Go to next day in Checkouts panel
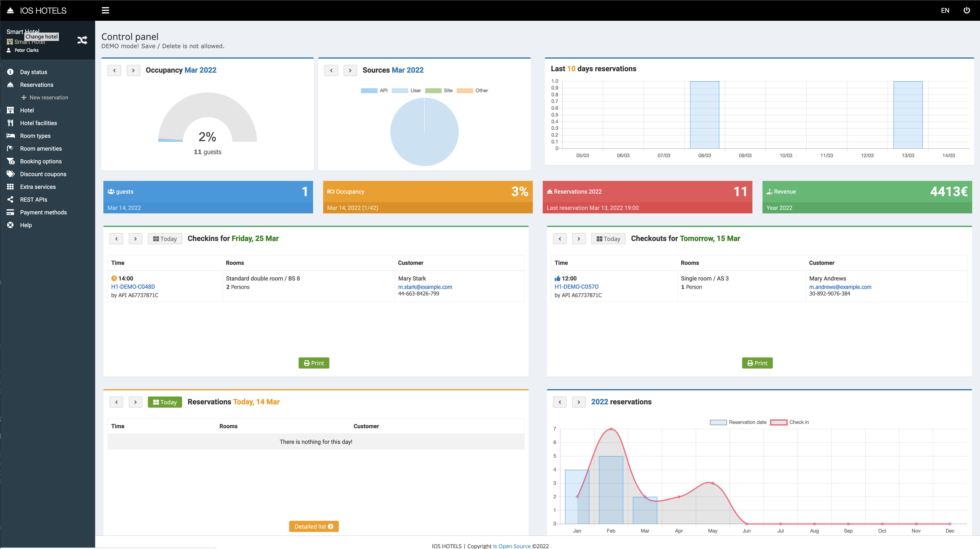 (x=579, y=238)
